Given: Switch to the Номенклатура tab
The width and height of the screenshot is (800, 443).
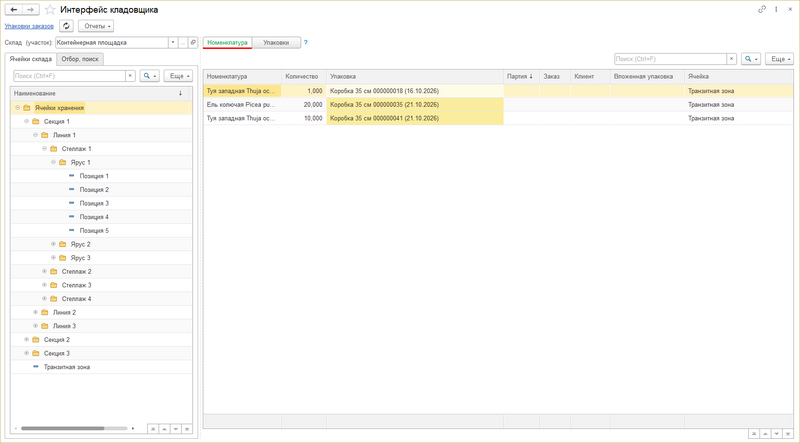Looking at the screenshot, I should [x=228, y=43].
